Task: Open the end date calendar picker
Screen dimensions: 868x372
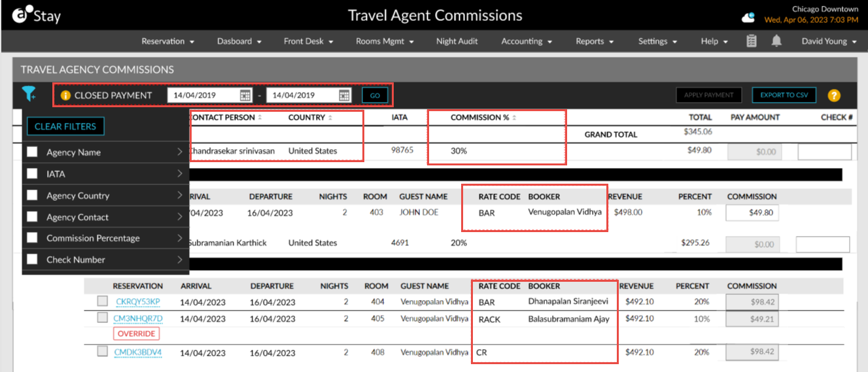Action: point(345,95)
